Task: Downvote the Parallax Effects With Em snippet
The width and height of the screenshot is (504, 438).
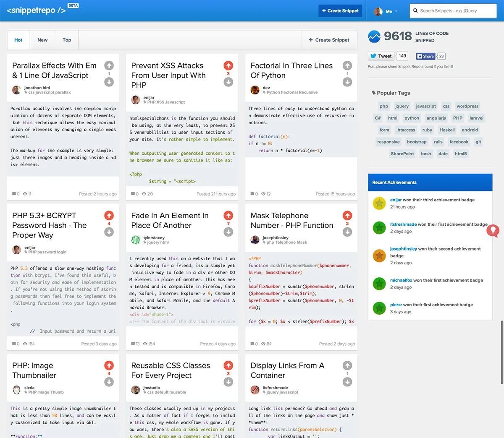Action: pyautogui.click(x=109, y=82)
